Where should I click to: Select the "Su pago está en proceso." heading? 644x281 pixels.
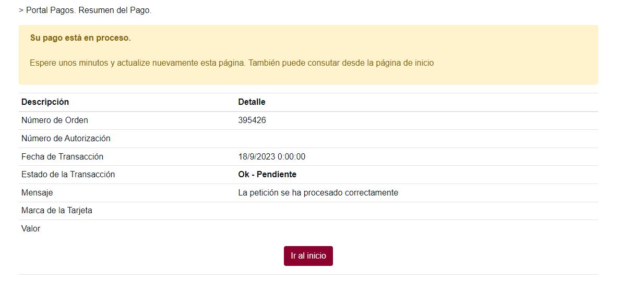80,38
